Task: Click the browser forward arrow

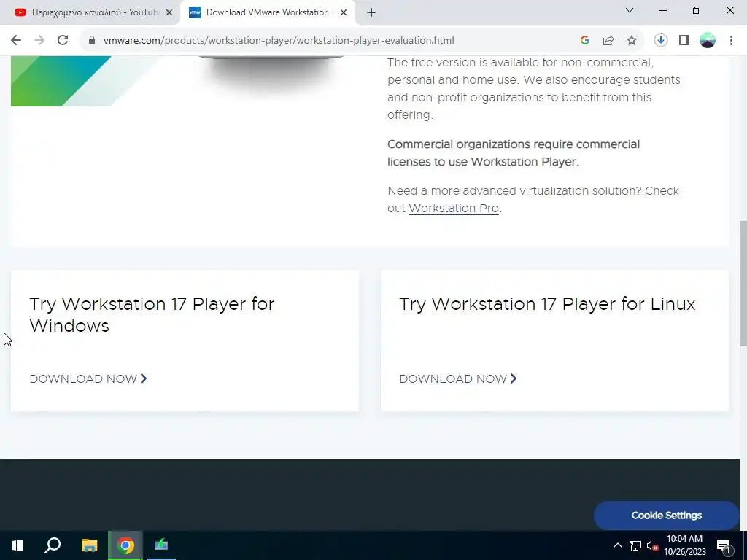Action: (39, 41)
